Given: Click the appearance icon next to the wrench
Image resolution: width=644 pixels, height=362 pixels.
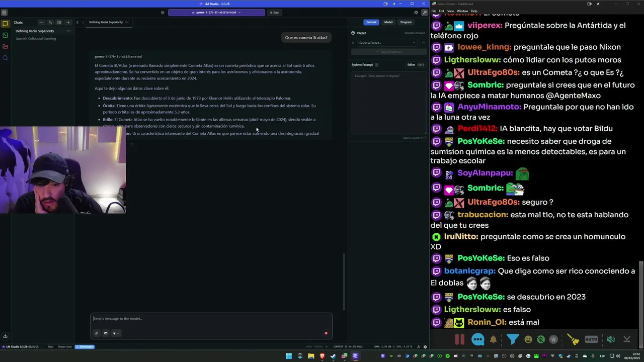Looking at the screenshot, I should [416, 13].
